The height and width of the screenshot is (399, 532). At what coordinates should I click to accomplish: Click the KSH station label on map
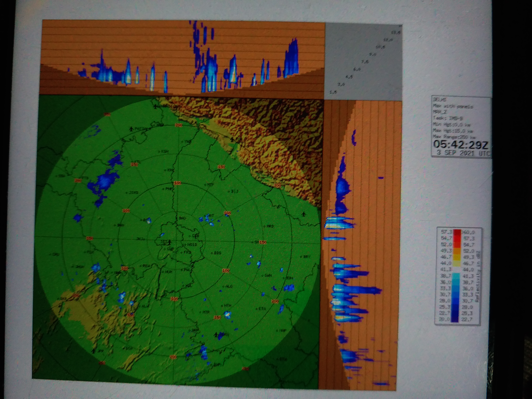click(165, 151)
